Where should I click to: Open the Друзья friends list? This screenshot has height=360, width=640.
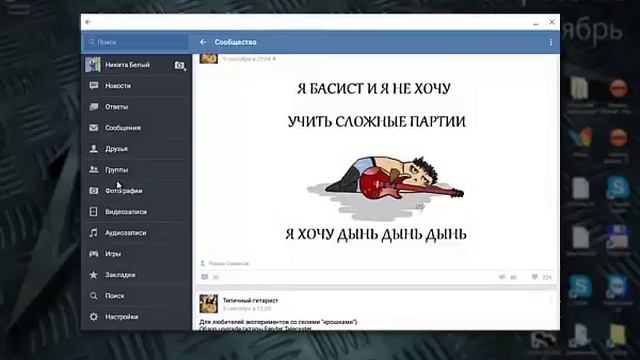[137, 149]
